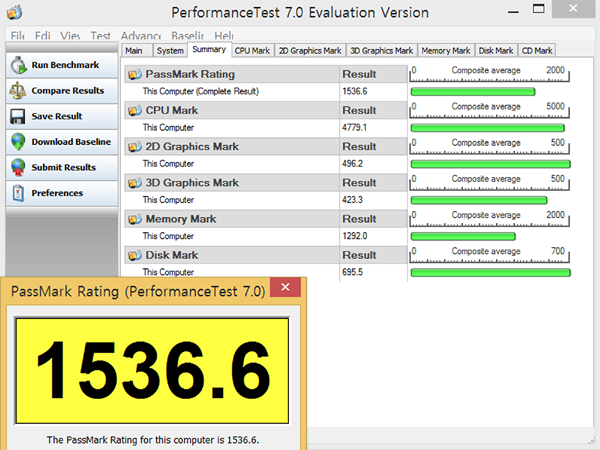The height and width of the screenshot is (450, 600).
Task: Click the Save Result button label
Action: click(x=57, y=116)
